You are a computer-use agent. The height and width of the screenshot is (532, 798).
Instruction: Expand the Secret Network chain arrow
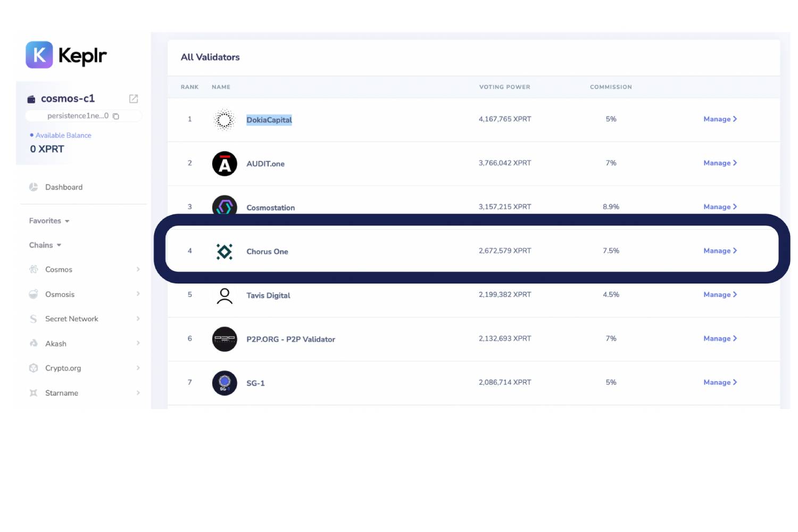tap(138, 319)
